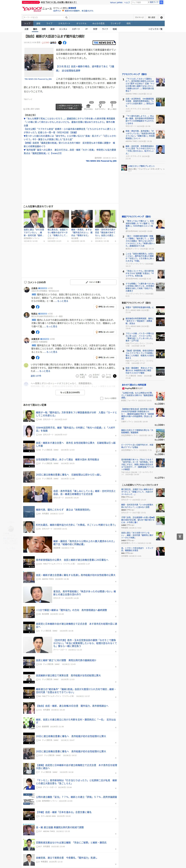Expand 牧原出's comment with もっと見る
The width and height of the screenshot is (186, 868).
pos(52,327)
